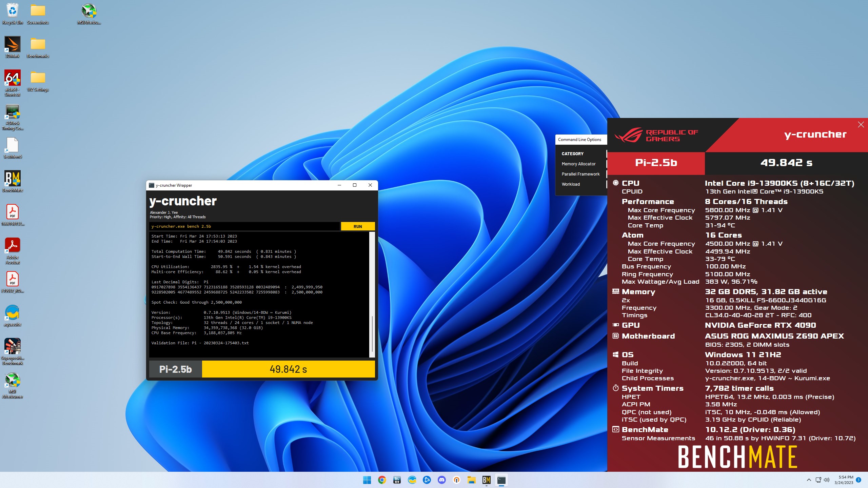Open the 166146152... PDF file icon
This screenshot has width=868, height=488.
click(12, 215)
